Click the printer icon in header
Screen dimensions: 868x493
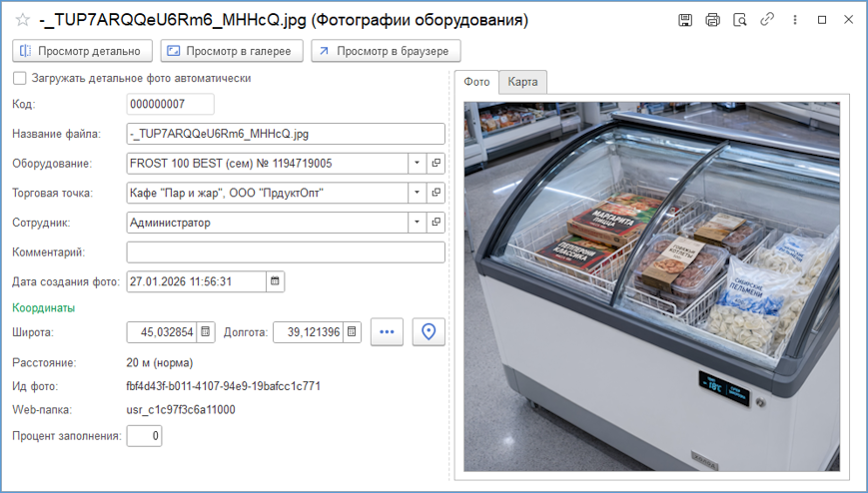712,21
